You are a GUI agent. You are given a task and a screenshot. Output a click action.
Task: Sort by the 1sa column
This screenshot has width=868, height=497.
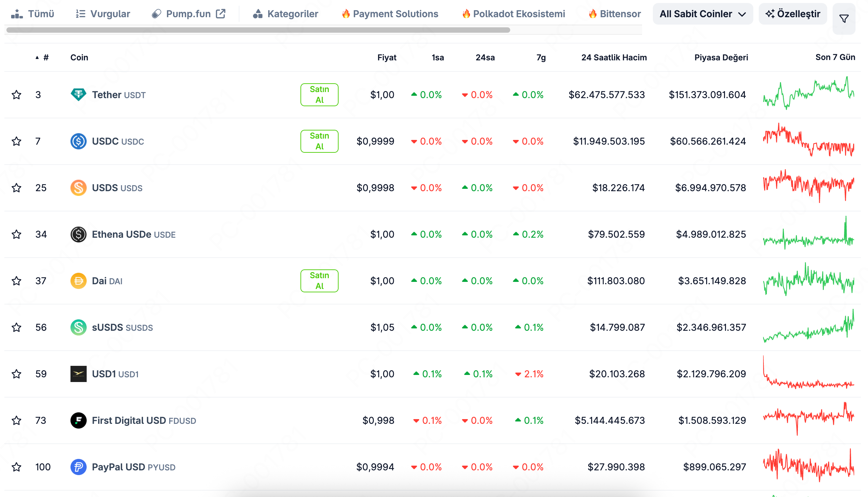pyautogui.click(x=438, y=57)
